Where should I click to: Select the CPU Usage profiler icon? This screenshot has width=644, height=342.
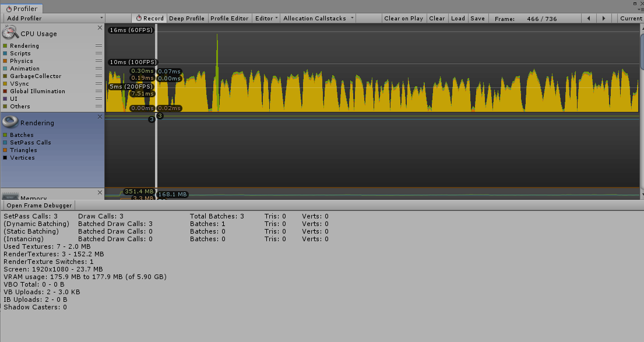[10, 33]
